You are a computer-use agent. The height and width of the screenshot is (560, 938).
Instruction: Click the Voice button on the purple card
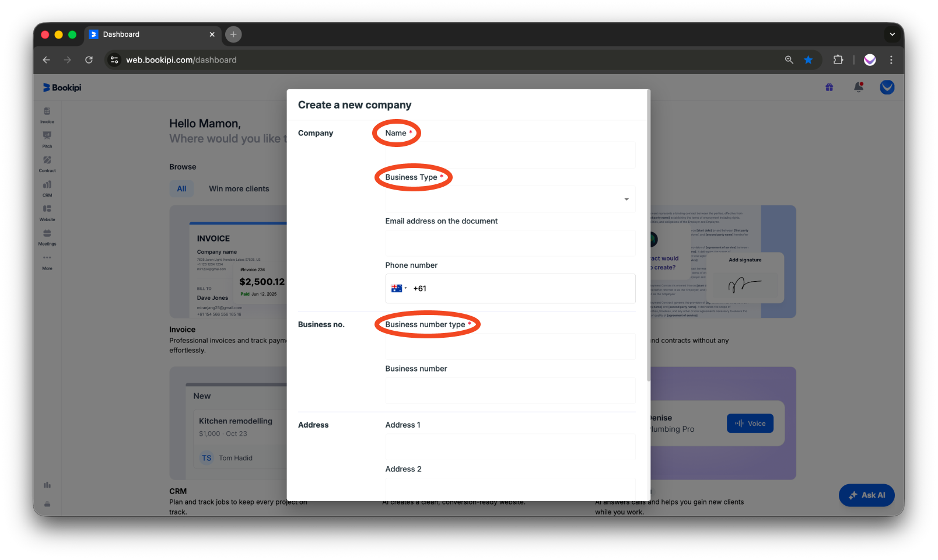750,423
